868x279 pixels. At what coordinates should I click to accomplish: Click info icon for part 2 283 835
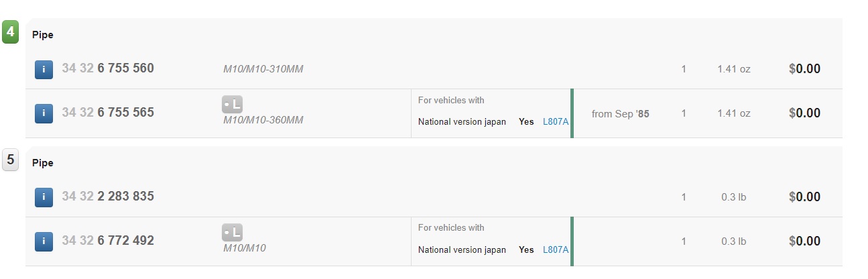pyautogui.click(x=44, y=197)
